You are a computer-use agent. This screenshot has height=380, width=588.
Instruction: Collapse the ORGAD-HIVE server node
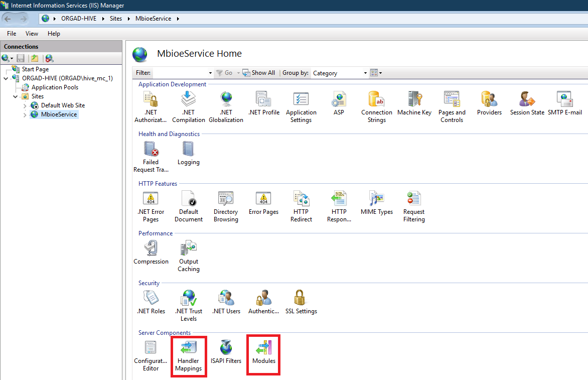(x=6, y=78)
